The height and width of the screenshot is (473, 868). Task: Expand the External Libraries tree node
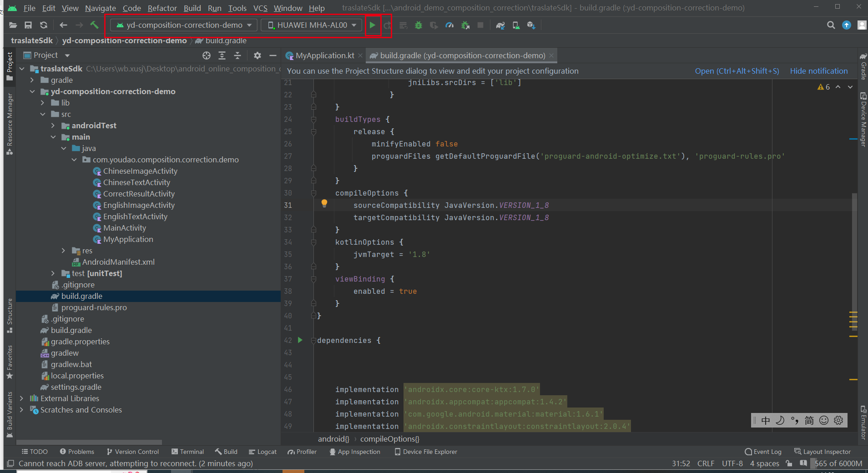coord(21,398)
